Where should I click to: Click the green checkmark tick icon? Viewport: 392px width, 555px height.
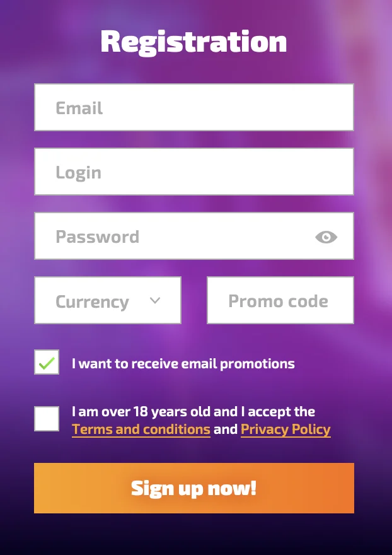(47, 363)
